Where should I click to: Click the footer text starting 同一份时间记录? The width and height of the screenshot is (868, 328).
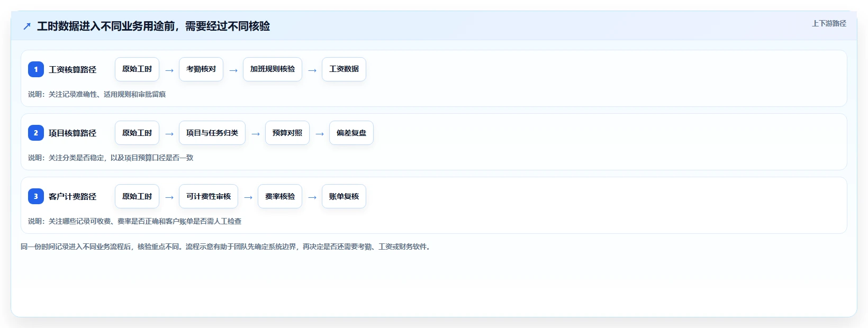[227, 247]
